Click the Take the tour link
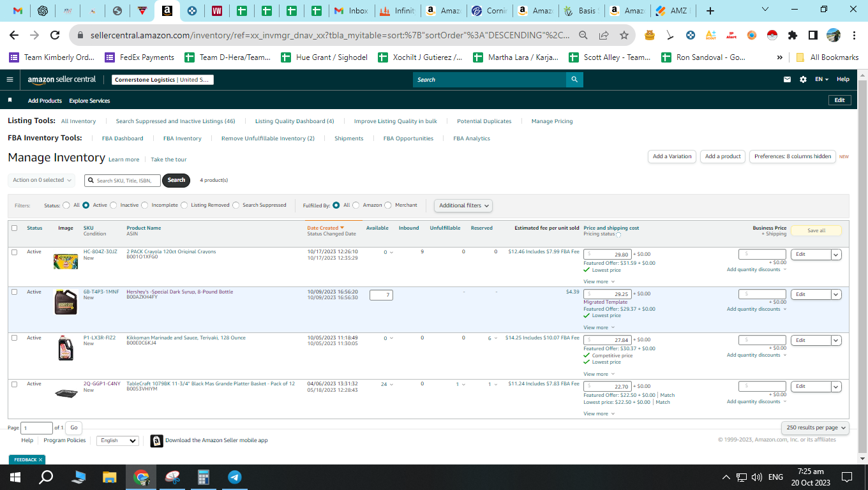Viewport: 868px width, 490px height. coord(168,160)
